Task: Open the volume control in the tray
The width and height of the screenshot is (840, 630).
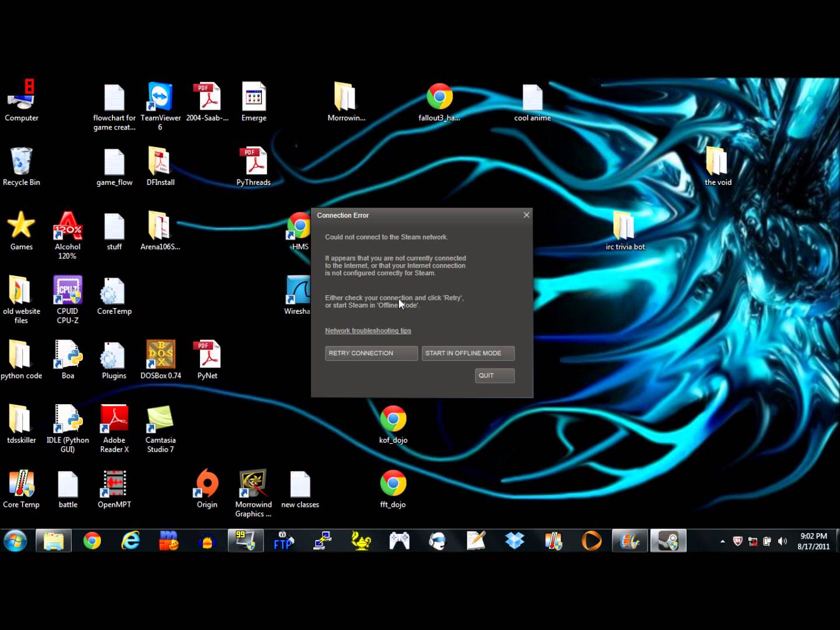Action: point(782,541)
